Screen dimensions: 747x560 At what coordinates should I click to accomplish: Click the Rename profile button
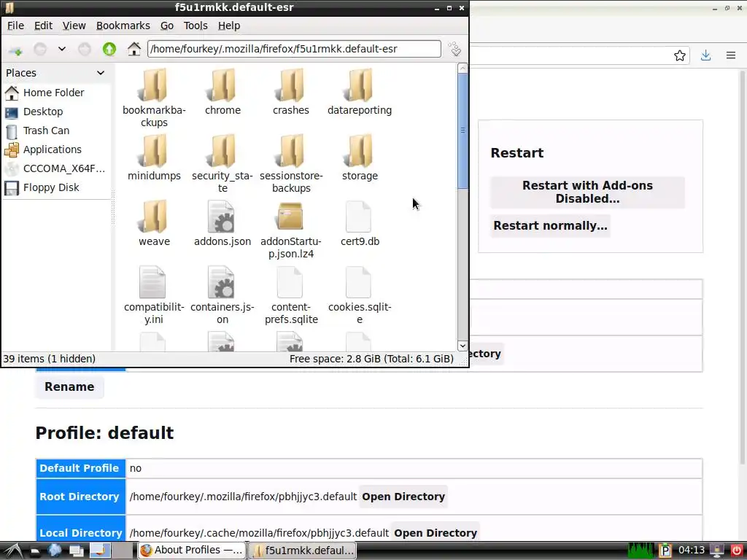[x=69, y=386]
